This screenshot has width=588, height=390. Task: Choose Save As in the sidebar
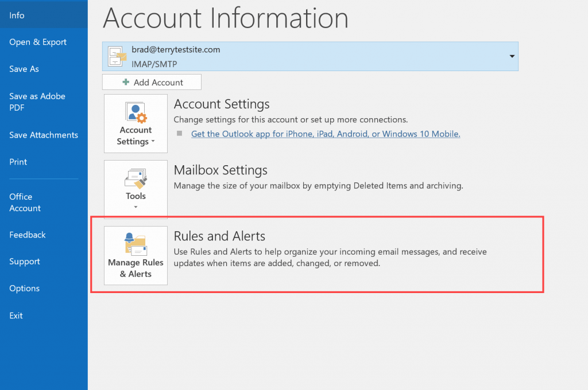pos(24,69)
